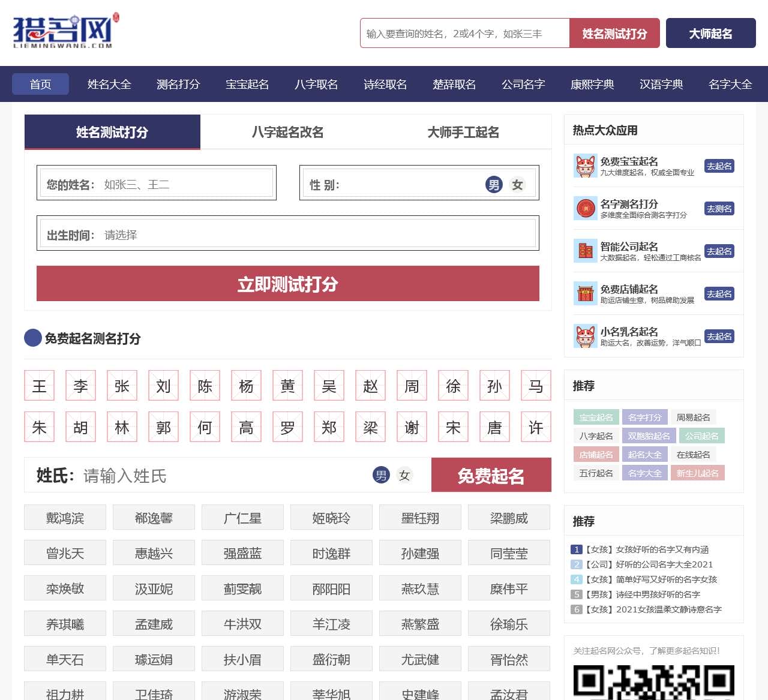Select the surname tile 赵
The height and width of the screenshot is (700, 768).
pyautogui.click(x=370, y=386)
